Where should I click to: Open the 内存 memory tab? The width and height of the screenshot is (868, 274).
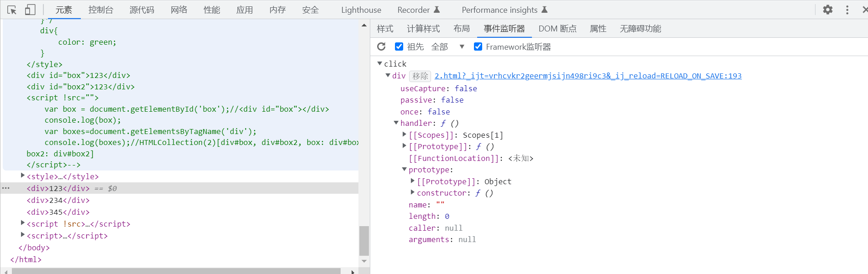coord(278,10)
